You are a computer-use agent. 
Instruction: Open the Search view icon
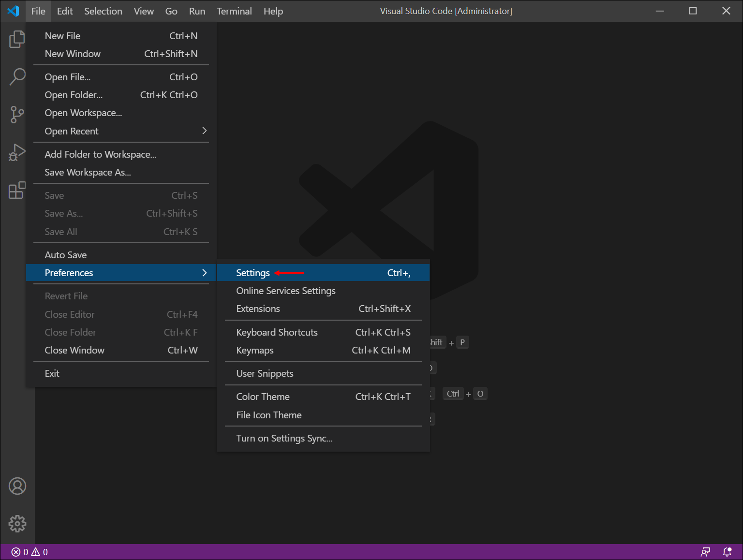click(17, 76)
